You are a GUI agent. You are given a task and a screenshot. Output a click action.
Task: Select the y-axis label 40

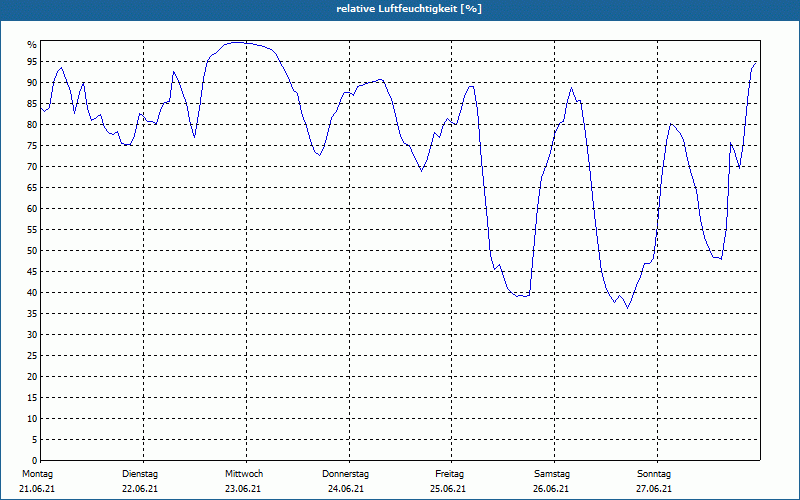(32, 292)
